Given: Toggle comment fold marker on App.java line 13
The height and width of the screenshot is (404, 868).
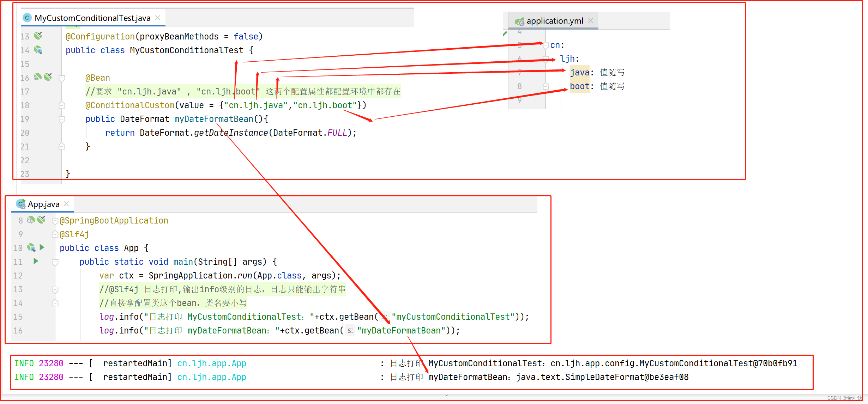Looking at the screenshot, I should [55, 289].
